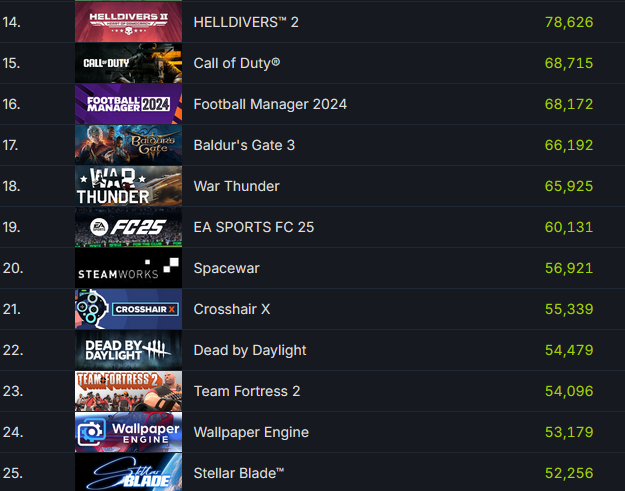This screenshot has width=625, height=491.
Task: Click the Steamworks logo image for Spacewar
Action: pyautogui.click(x=128, y=268)
